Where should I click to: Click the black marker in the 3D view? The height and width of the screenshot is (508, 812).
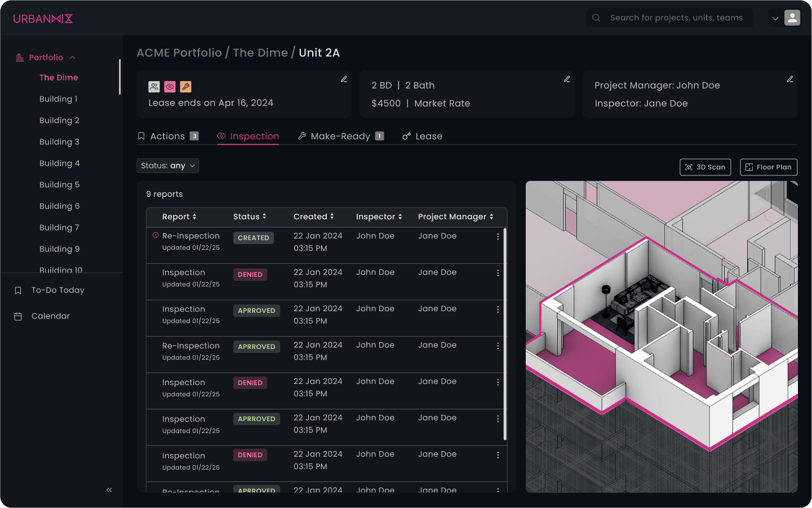[606, 289]
